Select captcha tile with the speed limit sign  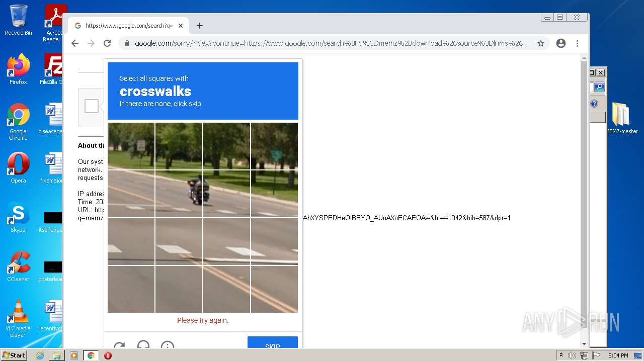tap(131, 146)
